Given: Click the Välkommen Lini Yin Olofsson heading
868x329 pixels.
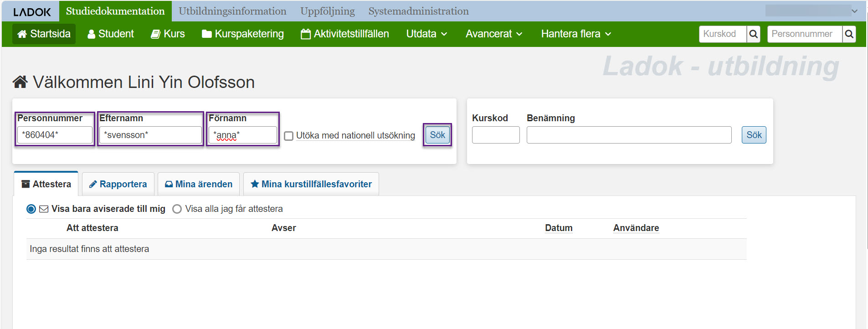Looking at the screenshot, I should (x=144, y=82).
